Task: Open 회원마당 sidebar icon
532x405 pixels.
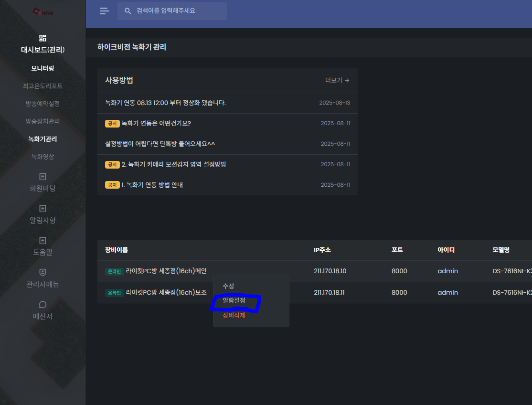Action: coord(43,177)
